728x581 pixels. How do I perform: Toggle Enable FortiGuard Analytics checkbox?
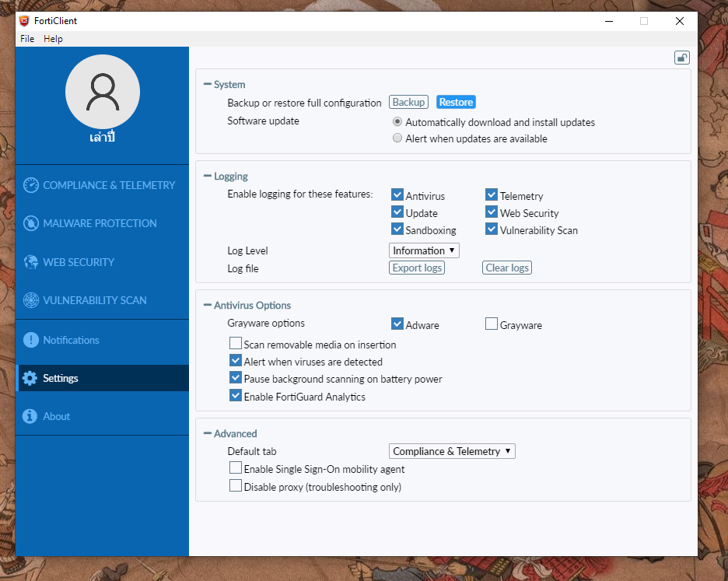coord(236,395)
